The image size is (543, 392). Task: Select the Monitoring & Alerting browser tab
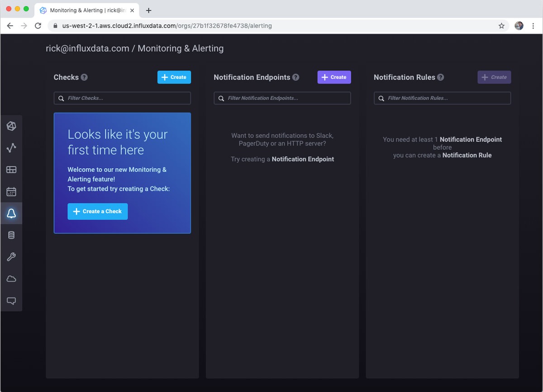81,10
